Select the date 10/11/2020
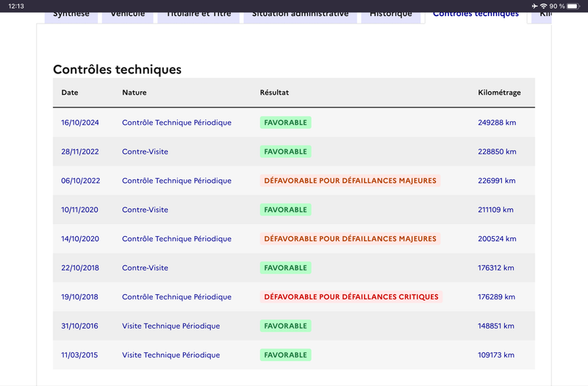Image resolution: width=588 pixels, height=386 pixels. click(79, 210)
